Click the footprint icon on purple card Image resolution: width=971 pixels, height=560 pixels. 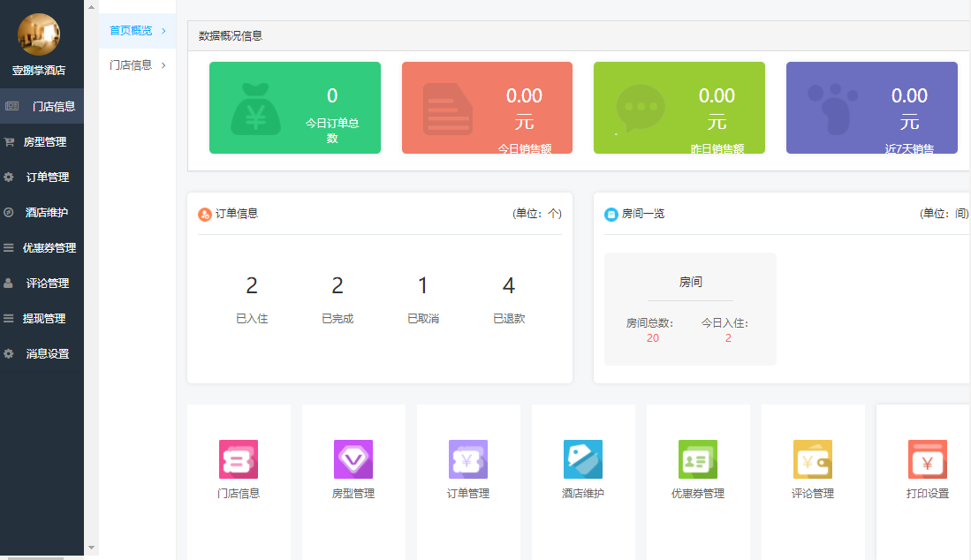(x=833, y=109)
